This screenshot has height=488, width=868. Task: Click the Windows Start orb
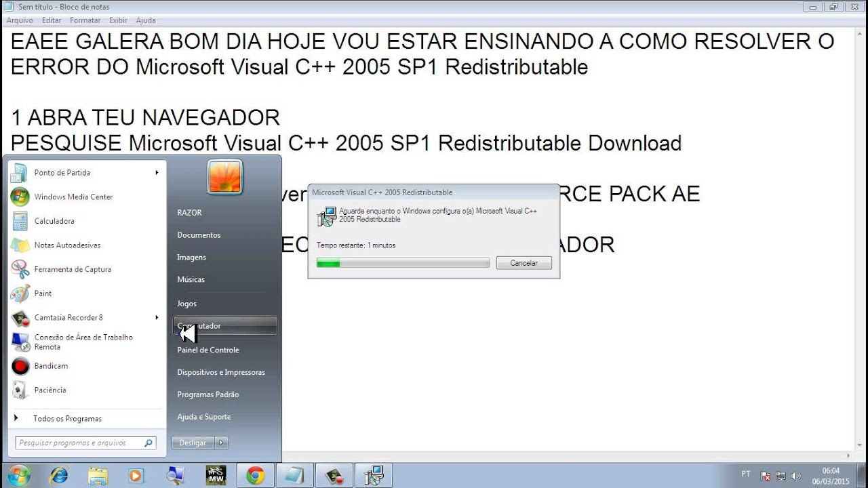(x=18, y=475)
